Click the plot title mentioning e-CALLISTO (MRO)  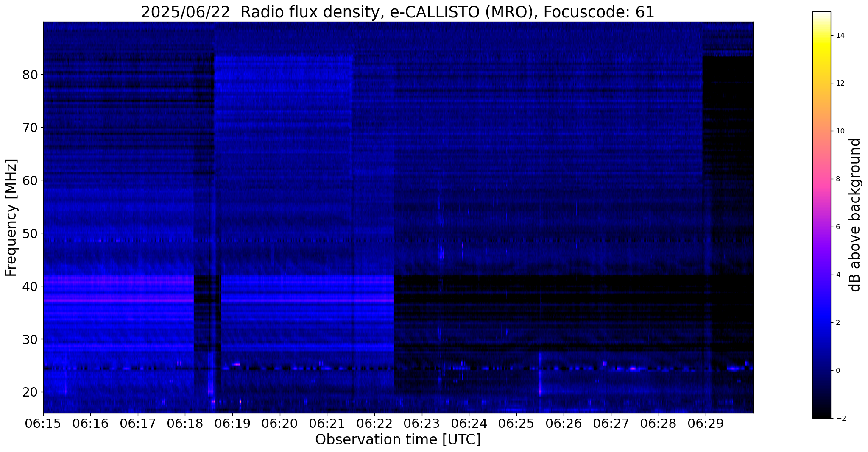[x=398, y=12]
